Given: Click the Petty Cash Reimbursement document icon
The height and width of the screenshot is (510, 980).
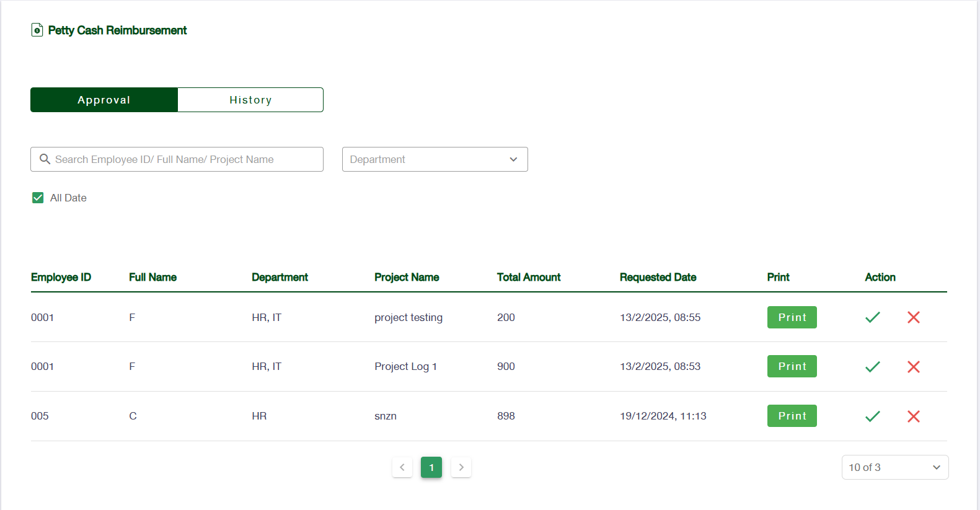Looking at the screenshot, I should tap(37, 30).
